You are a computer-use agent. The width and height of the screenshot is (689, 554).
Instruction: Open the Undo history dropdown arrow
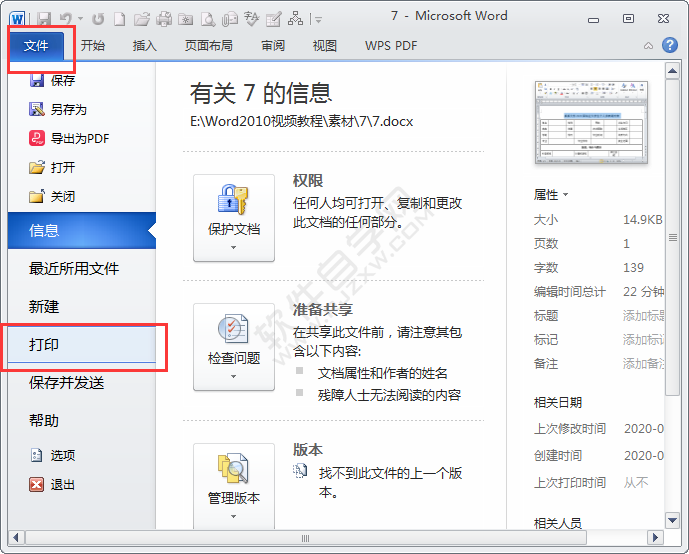click(80, 19)
